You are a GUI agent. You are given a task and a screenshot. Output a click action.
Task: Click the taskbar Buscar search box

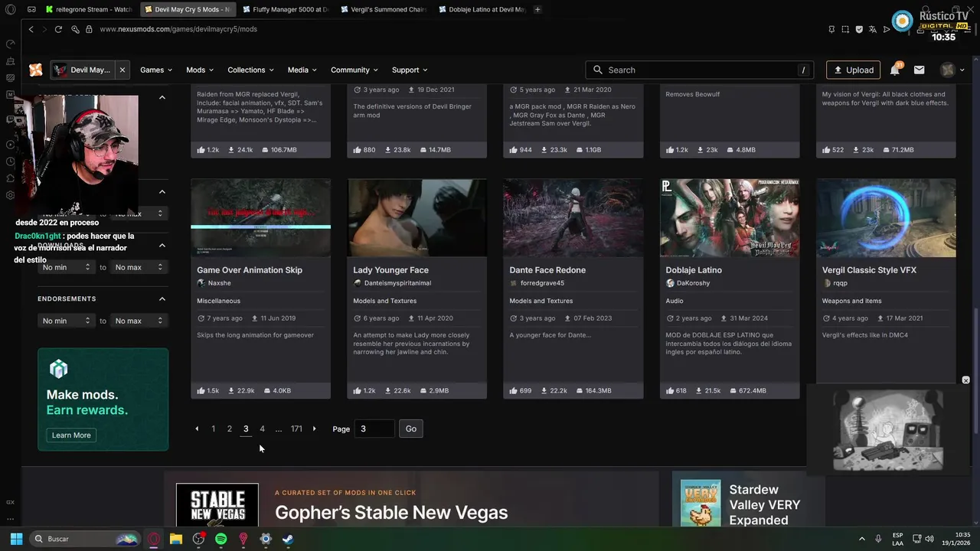[x=86, y=539]
